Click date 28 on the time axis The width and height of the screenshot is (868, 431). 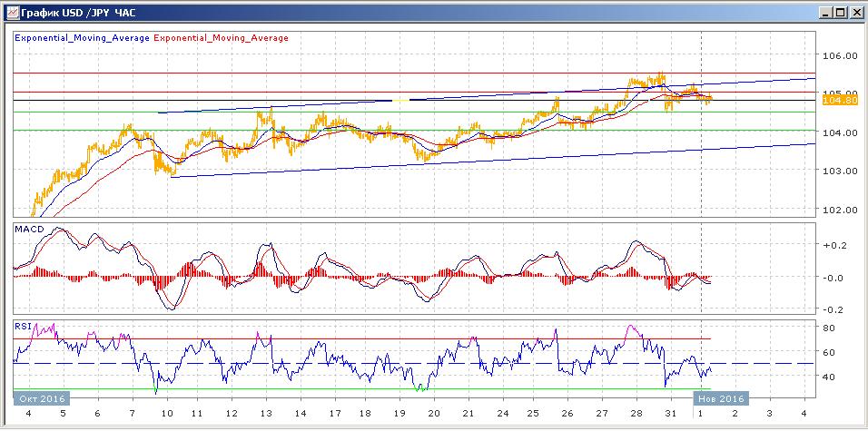point(636,413)
